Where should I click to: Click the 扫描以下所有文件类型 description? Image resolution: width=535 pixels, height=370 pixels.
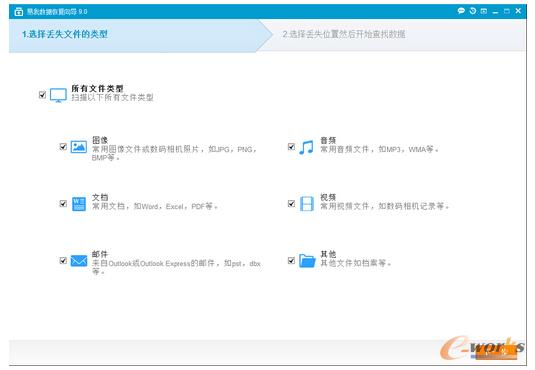pos(112,98)
